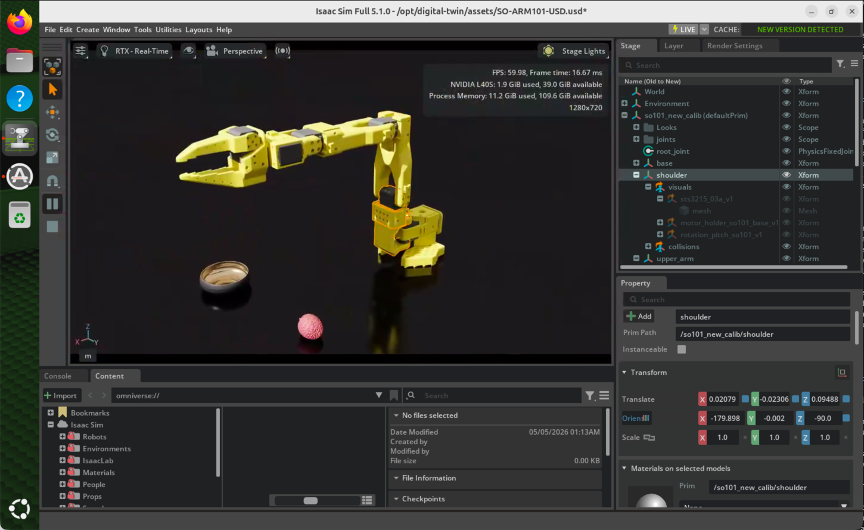Toggle visibility of Looks scope
The width and height of the screenshot is (864, 530).
coord(786,127)
